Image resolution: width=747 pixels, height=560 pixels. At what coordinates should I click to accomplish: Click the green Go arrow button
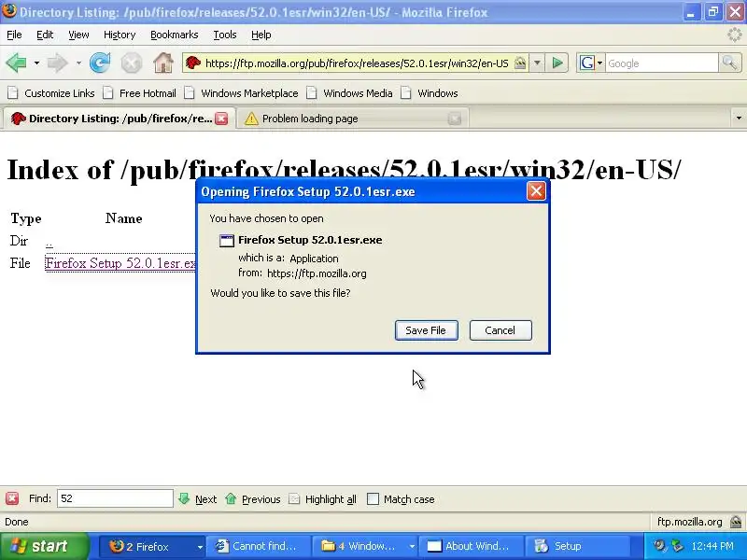pyautogui.click(x=557, y=63)
